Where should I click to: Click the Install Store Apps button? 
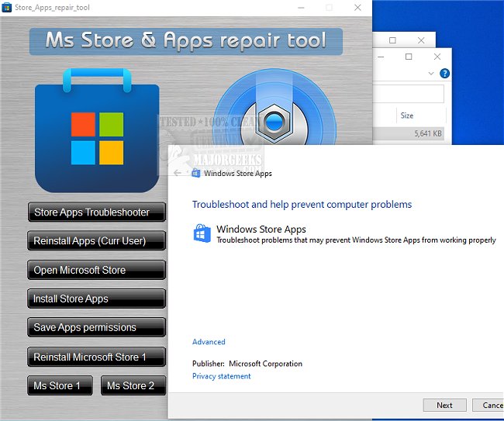pos(96,298)
